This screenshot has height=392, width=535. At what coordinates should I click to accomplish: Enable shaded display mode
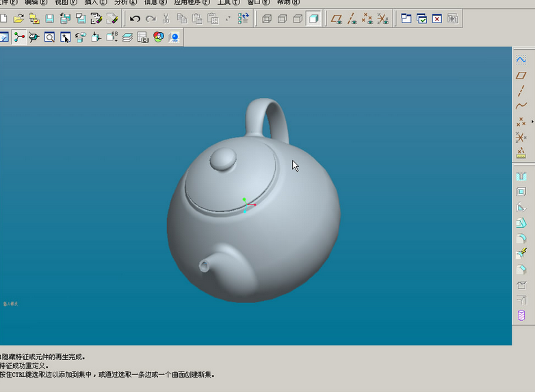click(313, 19)
